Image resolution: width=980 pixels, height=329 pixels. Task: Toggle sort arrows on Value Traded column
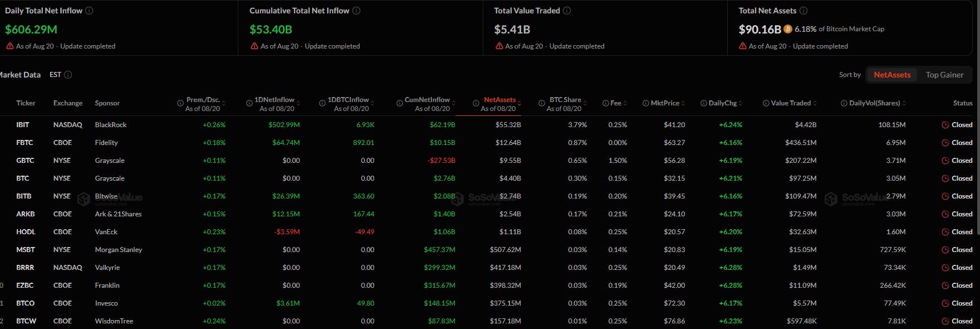(815, 104)
